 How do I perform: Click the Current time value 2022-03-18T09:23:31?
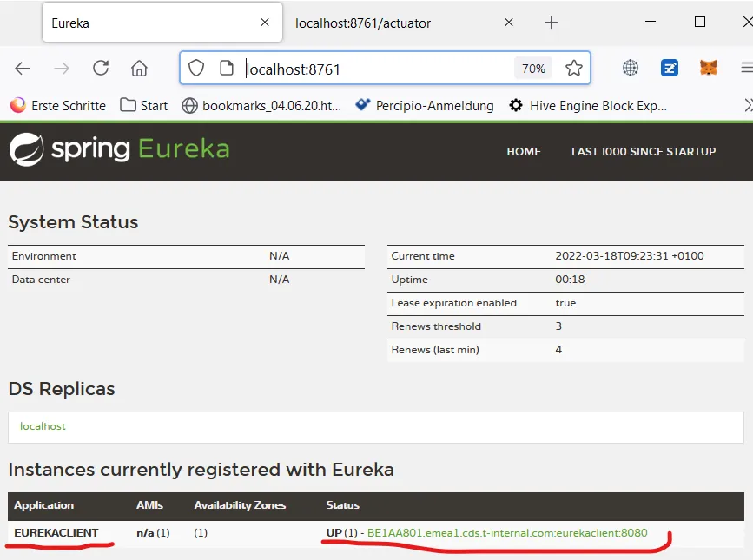click(630, 256)
